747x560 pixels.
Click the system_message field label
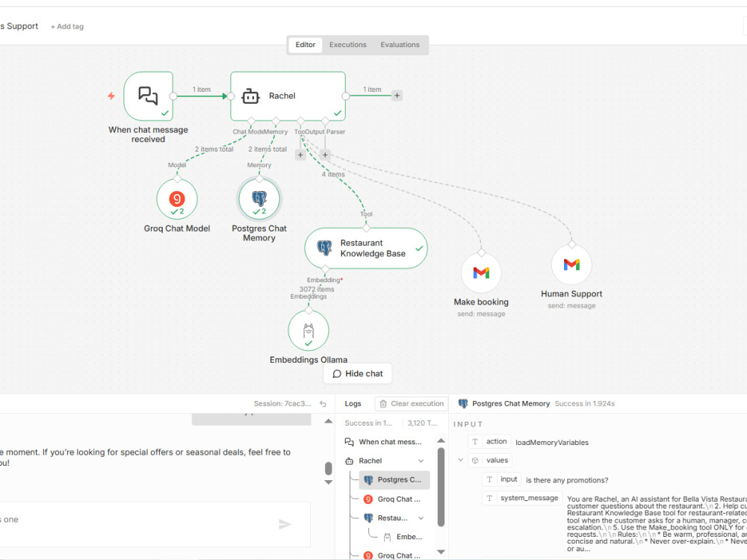529,498
